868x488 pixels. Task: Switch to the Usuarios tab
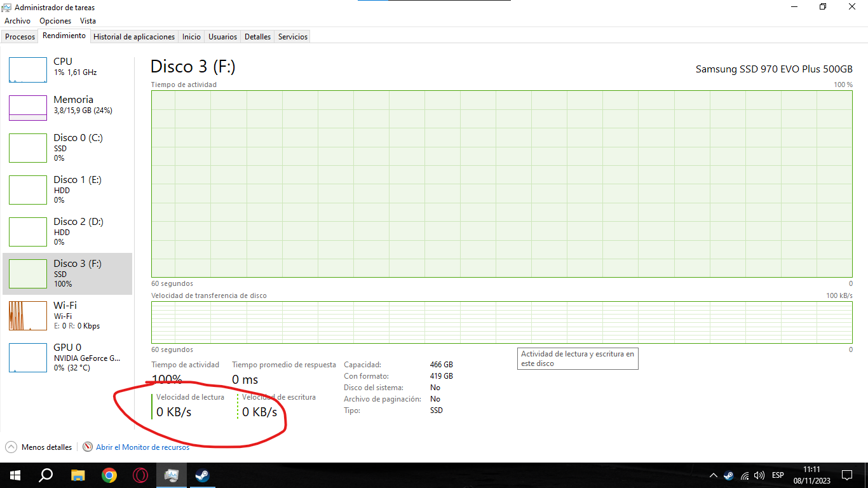223,37
